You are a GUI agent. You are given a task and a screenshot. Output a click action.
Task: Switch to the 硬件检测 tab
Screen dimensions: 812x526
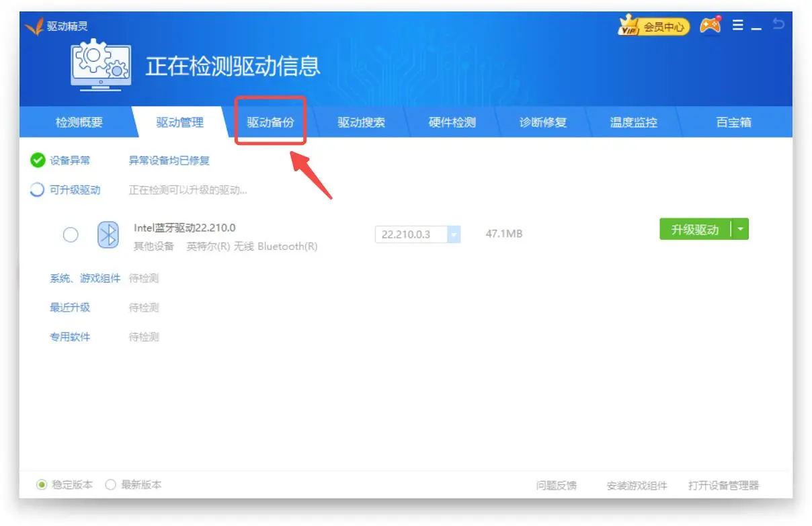pyautogui.click(x=452, y=122)
